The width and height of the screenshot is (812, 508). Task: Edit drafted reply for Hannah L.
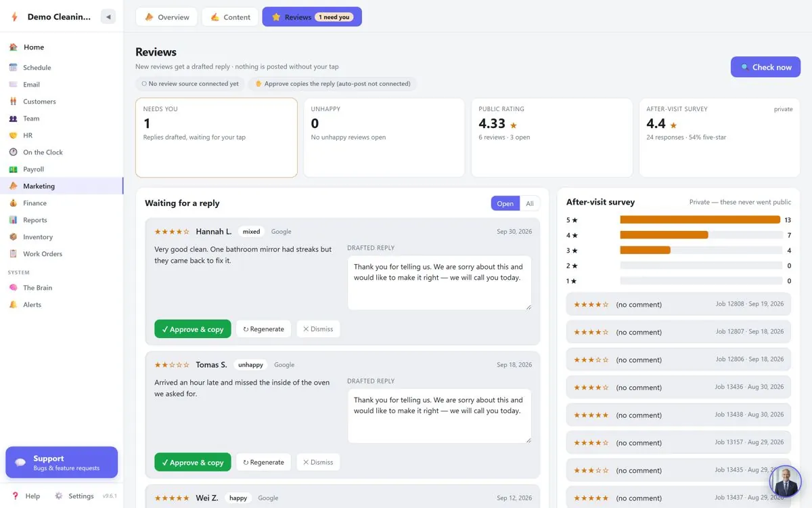[x=439, y=283]
